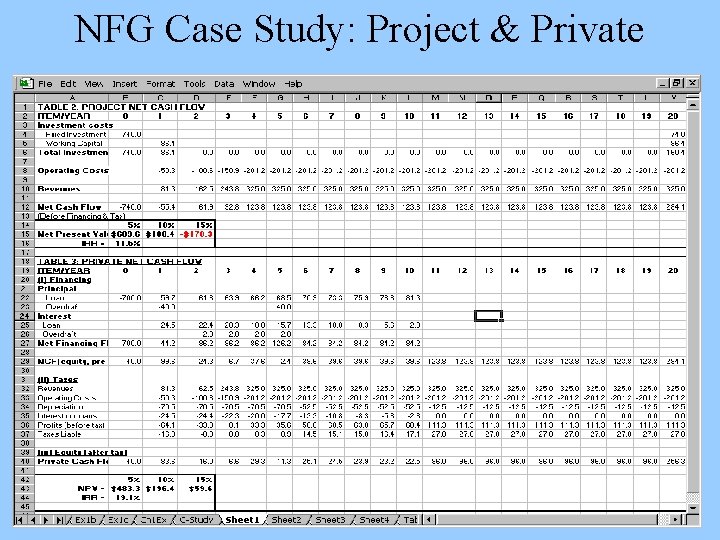The height and width of the screenshot is (540, 720).
Task: Click the 'Net Financing Flow' label row 27
Action: [73, 343]
